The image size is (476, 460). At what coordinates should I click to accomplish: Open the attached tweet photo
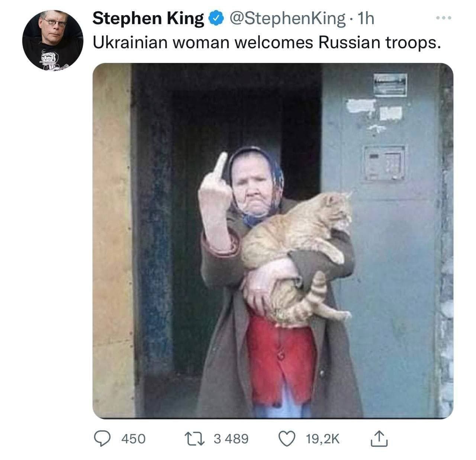273,241
